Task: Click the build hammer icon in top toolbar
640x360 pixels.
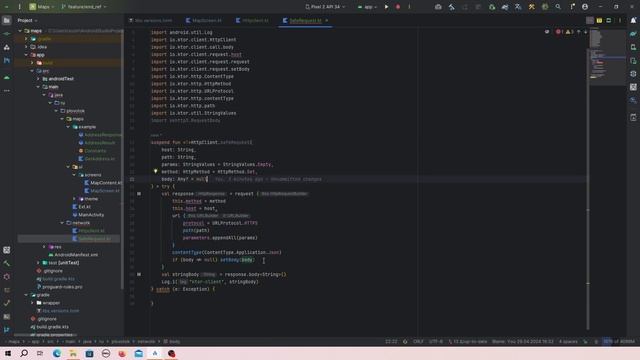Action: (x=451, y=7)
